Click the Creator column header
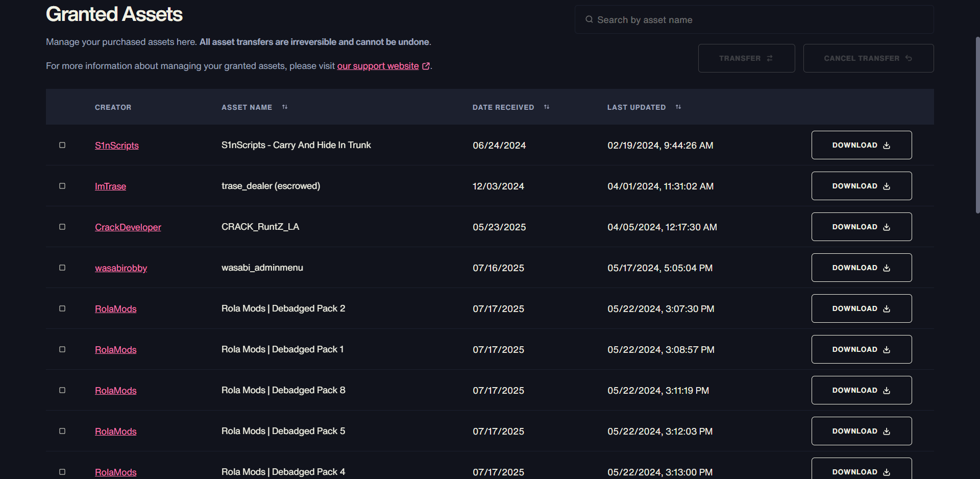 click(x=113, y=107)
